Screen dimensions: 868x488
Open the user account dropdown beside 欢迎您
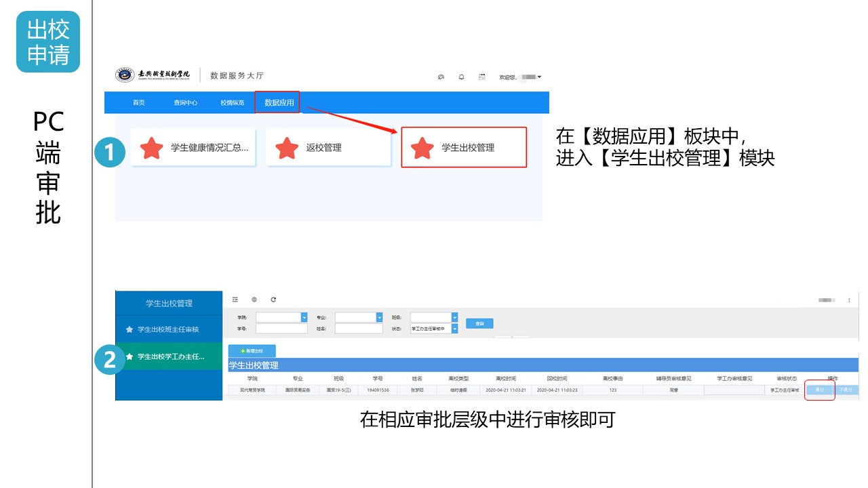[540, 77]
